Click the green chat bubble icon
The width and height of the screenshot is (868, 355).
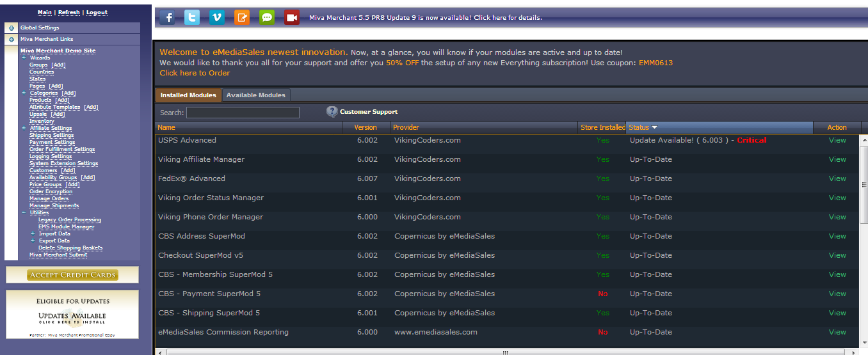[x=267, y=17]
